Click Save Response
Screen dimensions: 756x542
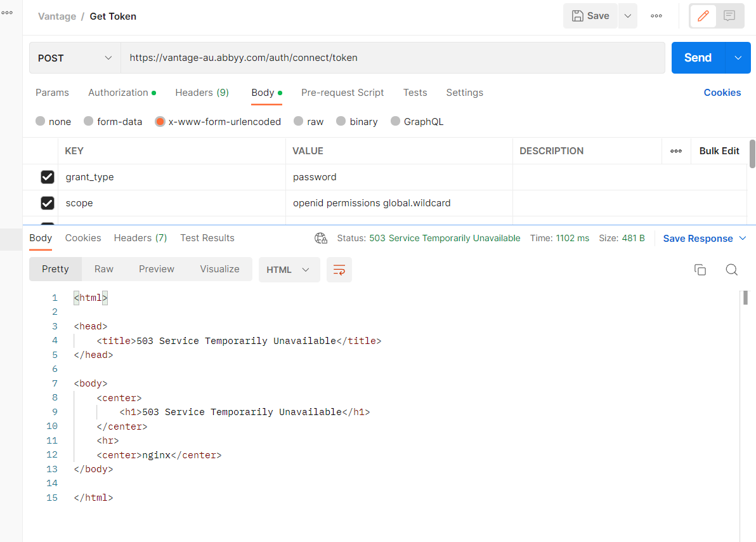[x=698, y=239]
